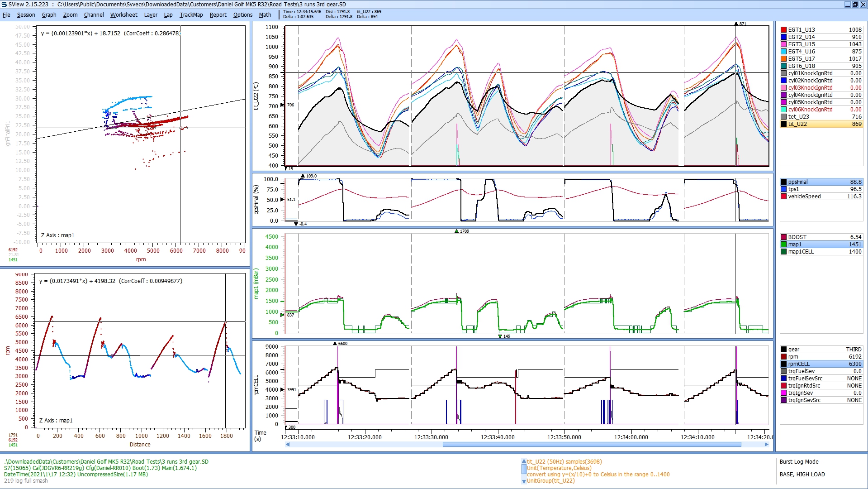The height and width of the screenshot is (489, 868).
Task: Select the highlighted tit_U22 channel row
Action: pos(821,124)
